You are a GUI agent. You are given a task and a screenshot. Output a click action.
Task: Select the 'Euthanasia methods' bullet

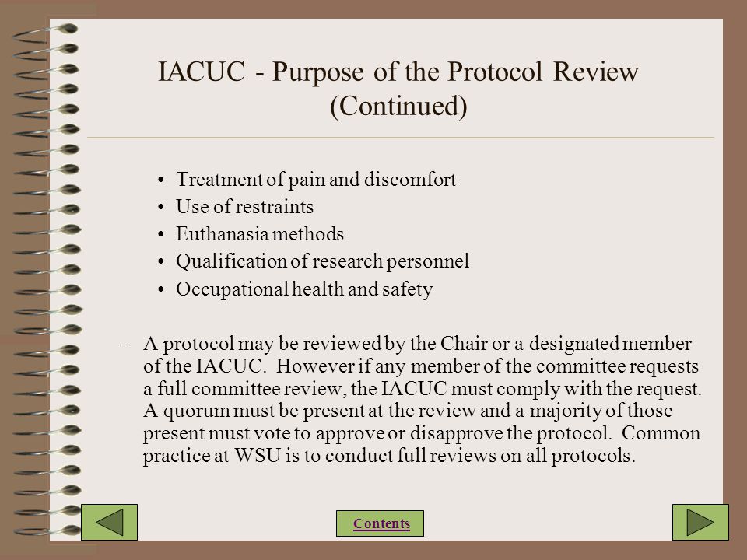click(260, 234)
